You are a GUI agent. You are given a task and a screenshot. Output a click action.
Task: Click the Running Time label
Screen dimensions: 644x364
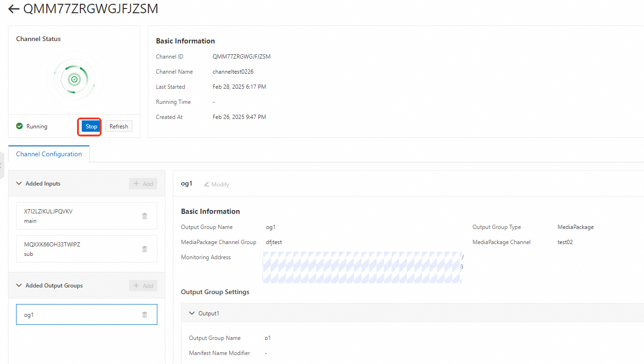pyautogui.click(x=173, y=102)
